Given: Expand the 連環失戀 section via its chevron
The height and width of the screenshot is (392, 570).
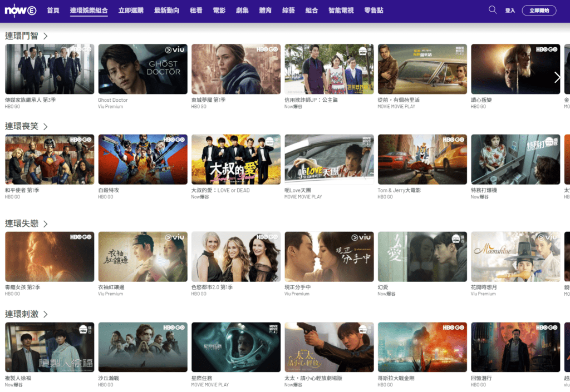Looking at the screenshot, I should (46, 224).
